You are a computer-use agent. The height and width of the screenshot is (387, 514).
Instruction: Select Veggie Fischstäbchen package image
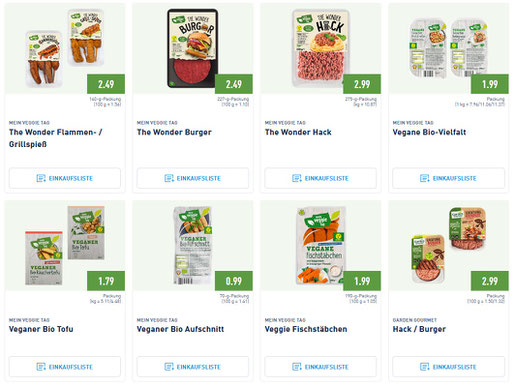321,246
